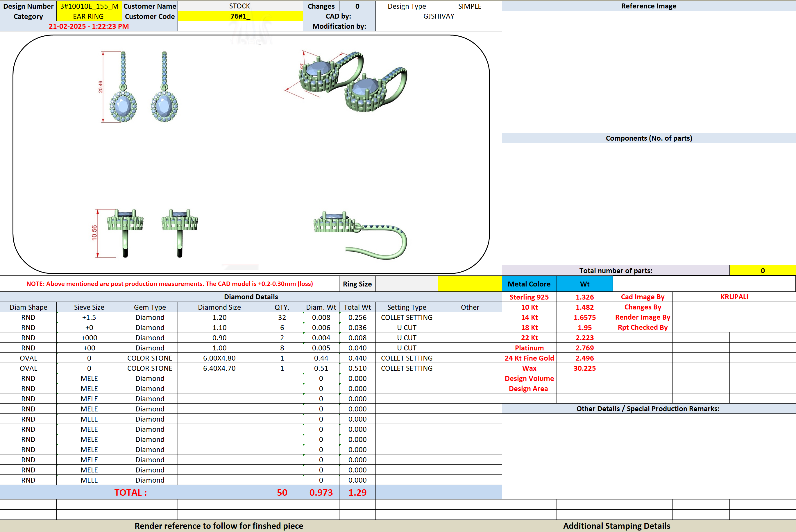Click the Metal Colore blue header cell
This screenshot has width=796, height=532.
tap(529, 284)
